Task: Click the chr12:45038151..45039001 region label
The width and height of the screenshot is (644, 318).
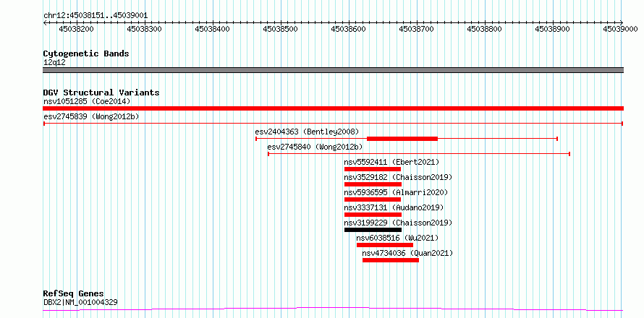Action: click(x=96, y=16)
